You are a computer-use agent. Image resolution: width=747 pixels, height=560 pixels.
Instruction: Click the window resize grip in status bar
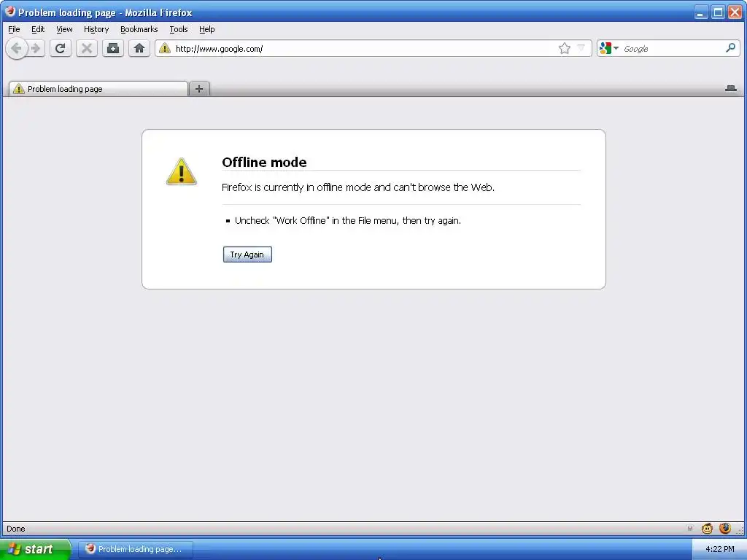[x=740, y=530]
